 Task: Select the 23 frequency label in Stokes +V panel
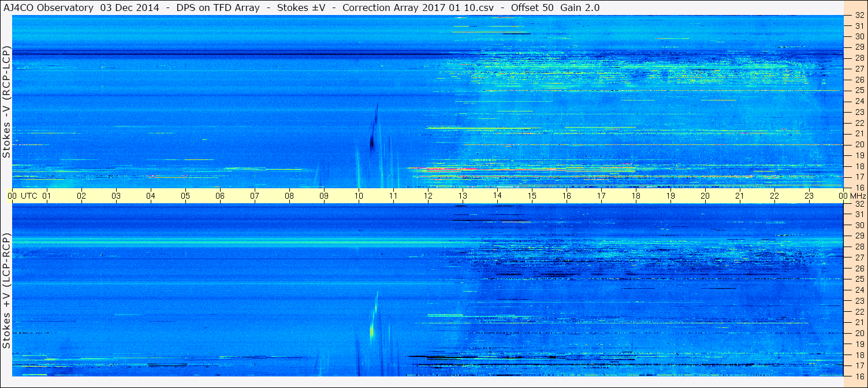859,301
